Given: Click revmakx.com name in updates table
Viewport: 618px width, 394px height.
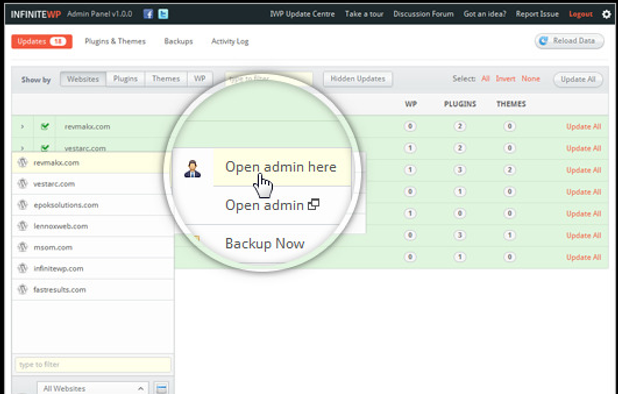Looking at the screenshot, I should [87, 126].
